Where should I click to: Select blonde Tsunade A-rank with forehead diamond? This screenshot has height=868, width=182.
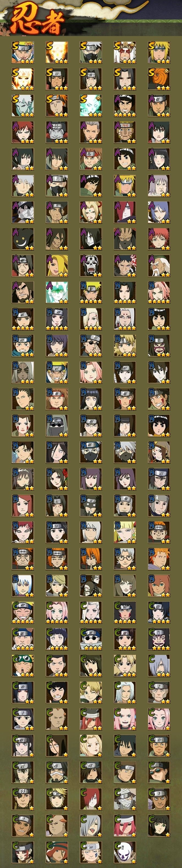tap(91, 213)
